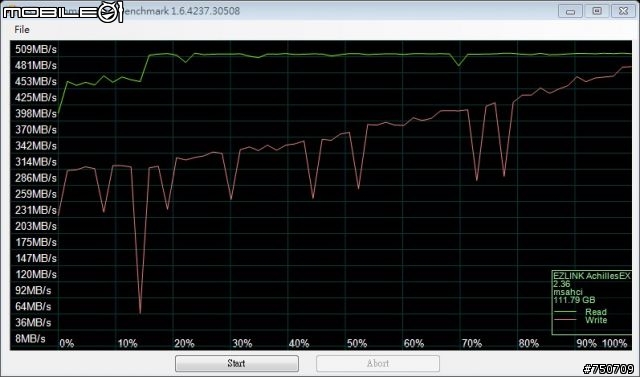Click the 90% x-axis label

click(587, 344)
